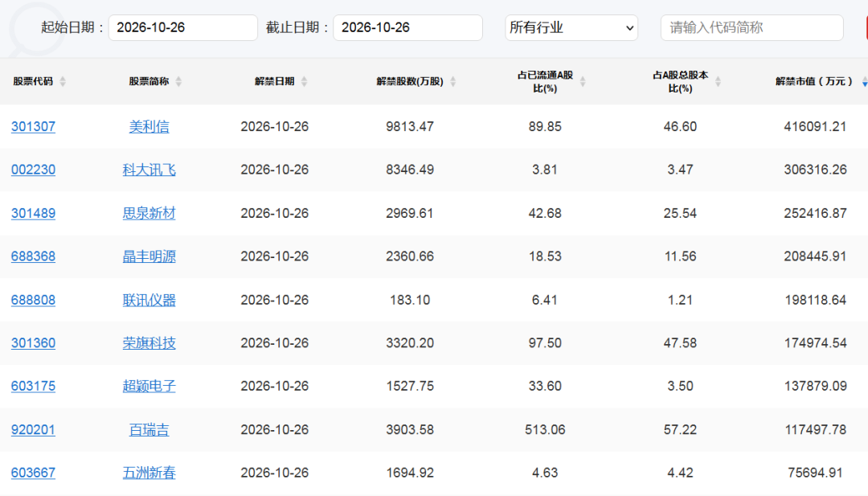Sort by 解禁股数(万股) column arrows
The image size is (868, 496).
(x=452, y=81)
